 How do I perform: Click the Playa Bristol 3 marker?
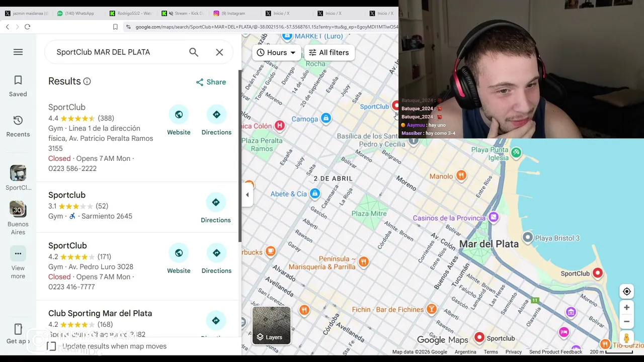[x=527, y=237]
